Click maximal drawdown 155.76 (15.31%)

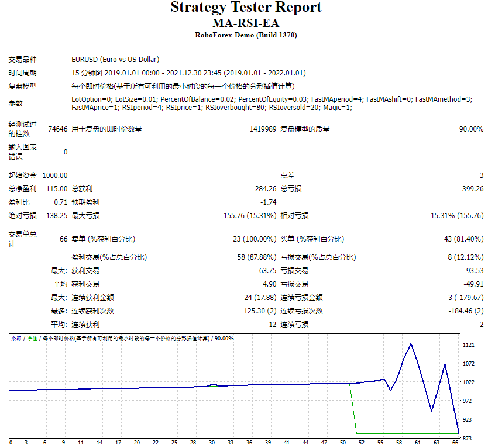pos(250,216)
